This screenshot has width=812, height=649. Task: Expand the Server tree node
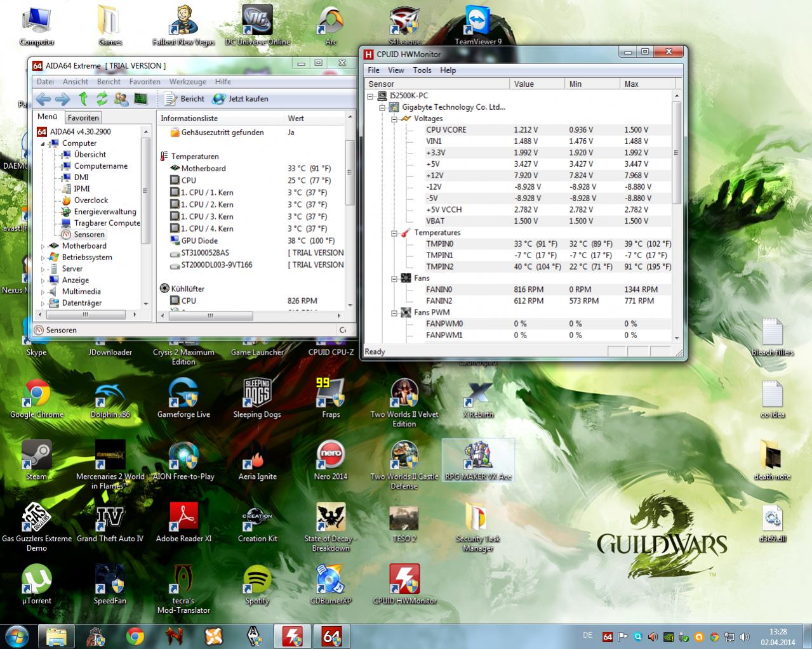tap(43, 269)
